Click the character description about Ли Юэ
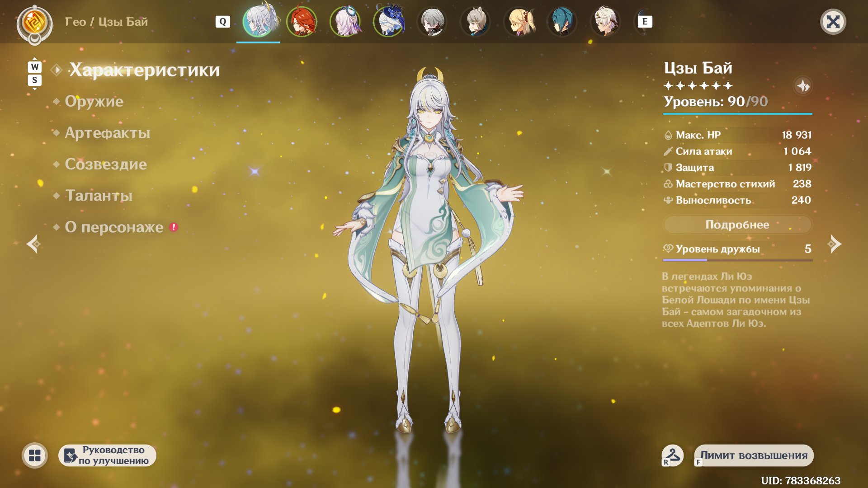The width and height of the screenshot is (868, 488). pyautogui.click(x=736, y=300)
